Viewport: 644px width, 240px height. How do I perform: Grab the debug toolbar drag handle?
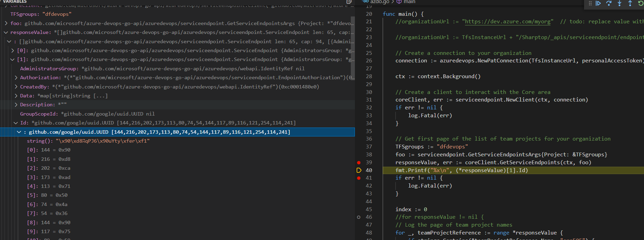590,3
